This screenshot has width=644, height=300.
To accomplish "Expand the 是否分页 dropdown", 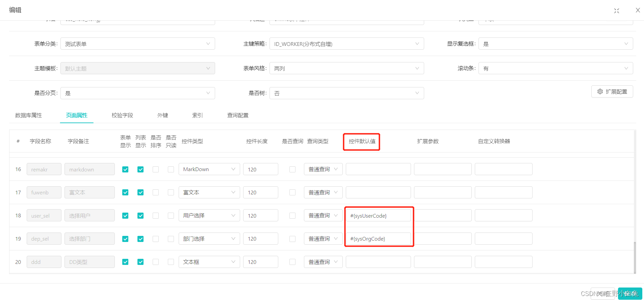I will (138, 93).
